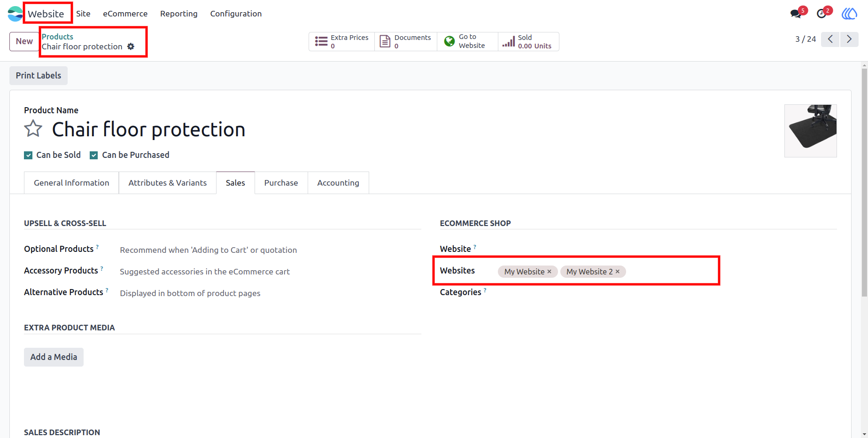Open the messages conversation icon
868x438 pixels.
click(796, 14)
